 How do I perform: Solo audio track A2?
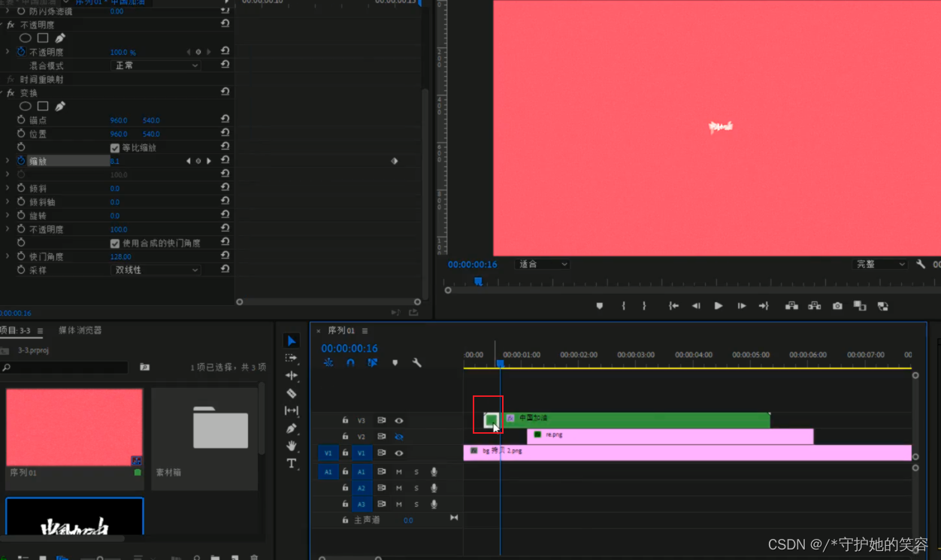tap(416, 488)
